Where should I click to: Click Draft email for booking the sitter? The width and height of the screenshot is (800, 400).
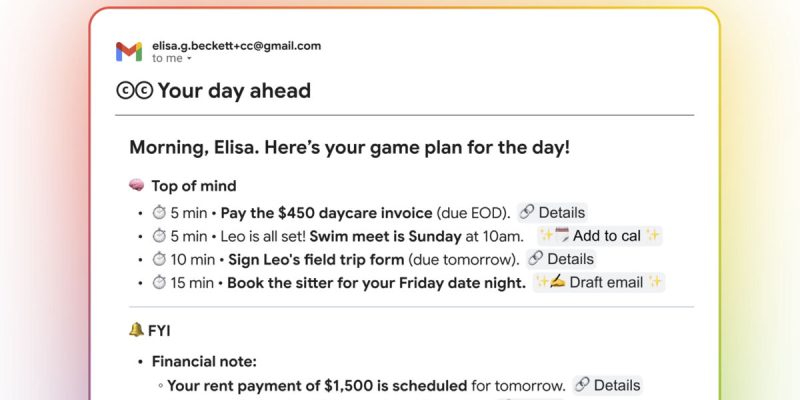[598, 282]
